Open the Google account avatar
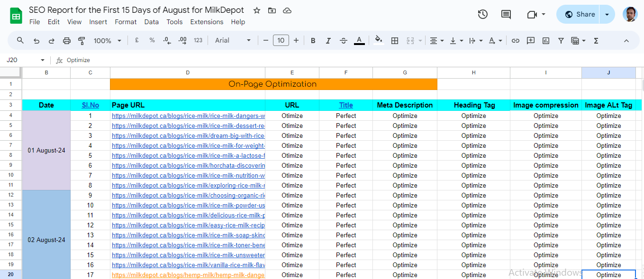This screenshot has width=644, height=279. 630,14
